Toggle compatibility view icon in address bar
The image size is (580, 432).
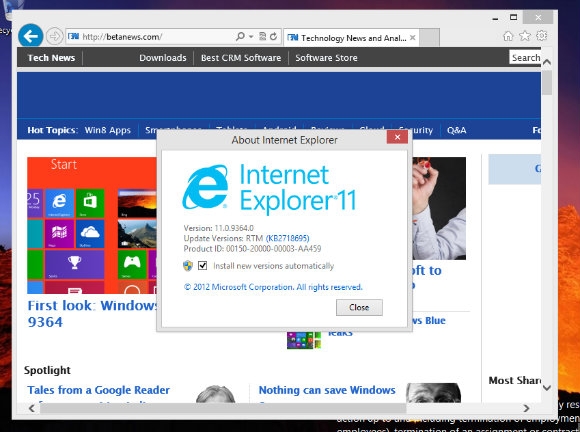[263, 36]
